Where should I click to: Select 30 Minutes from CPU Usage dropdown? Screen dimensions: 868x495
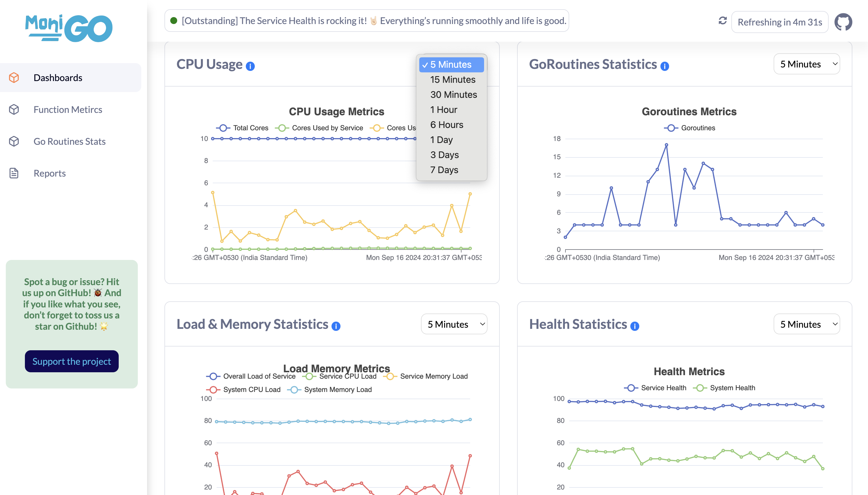(x=453, y=94)
